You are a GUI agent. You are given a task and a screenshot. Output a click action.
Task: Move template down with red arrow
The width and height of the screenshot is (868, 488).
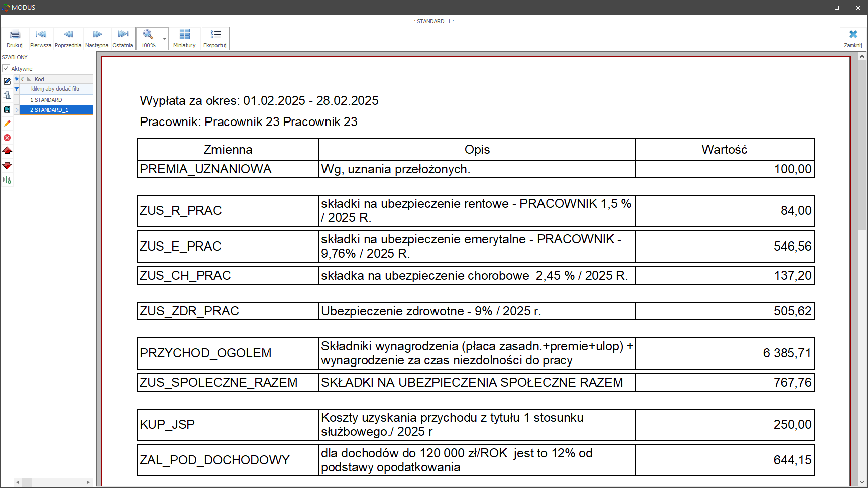[x=7, y=165]
